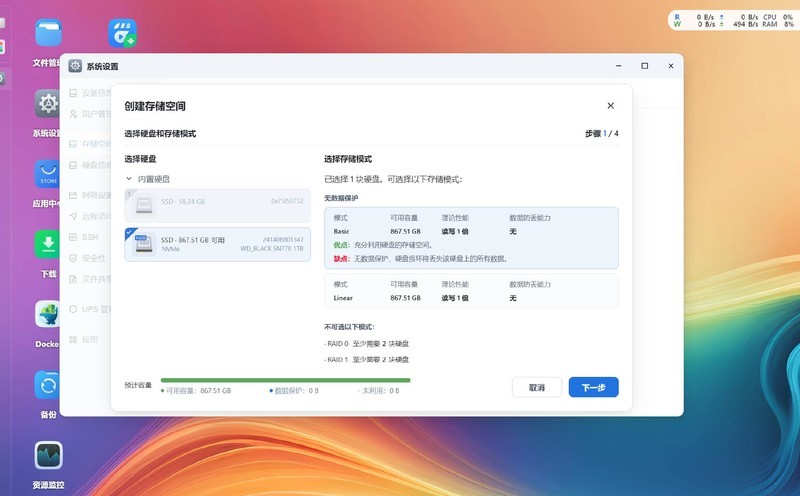Click the 缺点 drawback line under Basic

[x=421, y=259]
